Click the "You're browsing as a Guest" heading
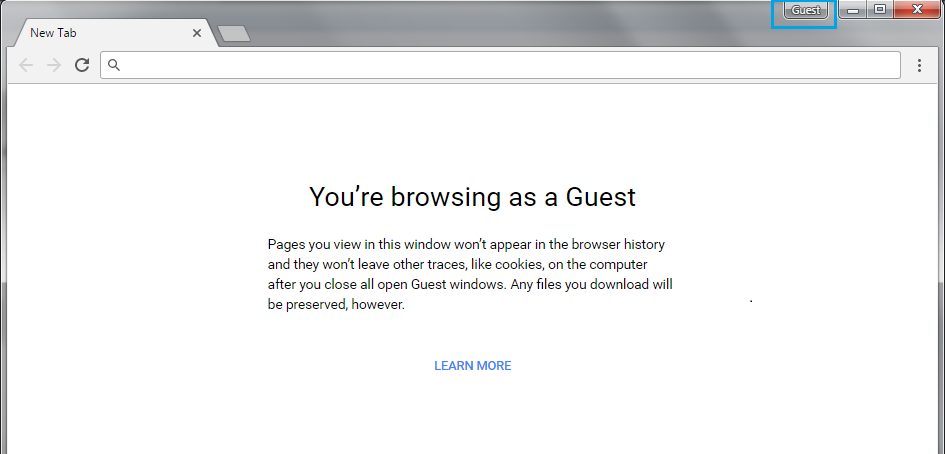 [472, 197]
